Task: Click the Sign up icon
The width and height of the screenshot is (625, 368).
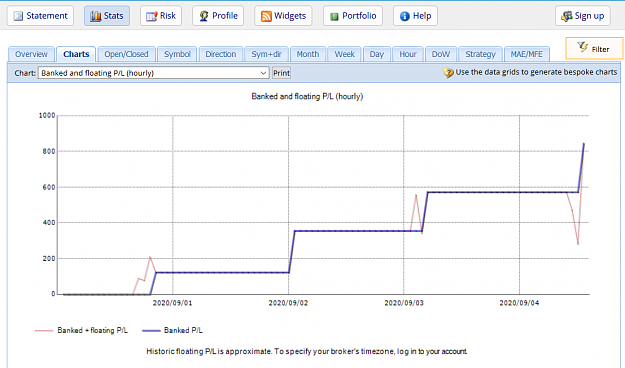Action: click(566, 16)
